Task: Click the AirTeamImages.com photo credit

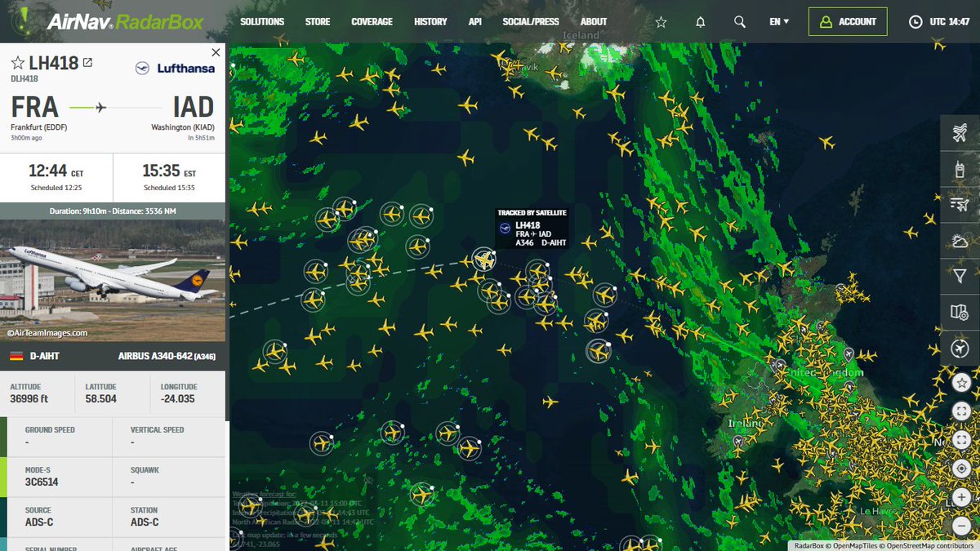Action: coord(47,333)
